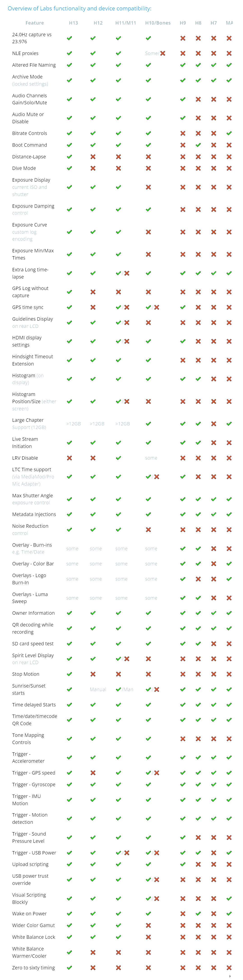Click the H13 '>12GB' text for Large Chapter
The image size is (243, 980).
tap(74, 424)
